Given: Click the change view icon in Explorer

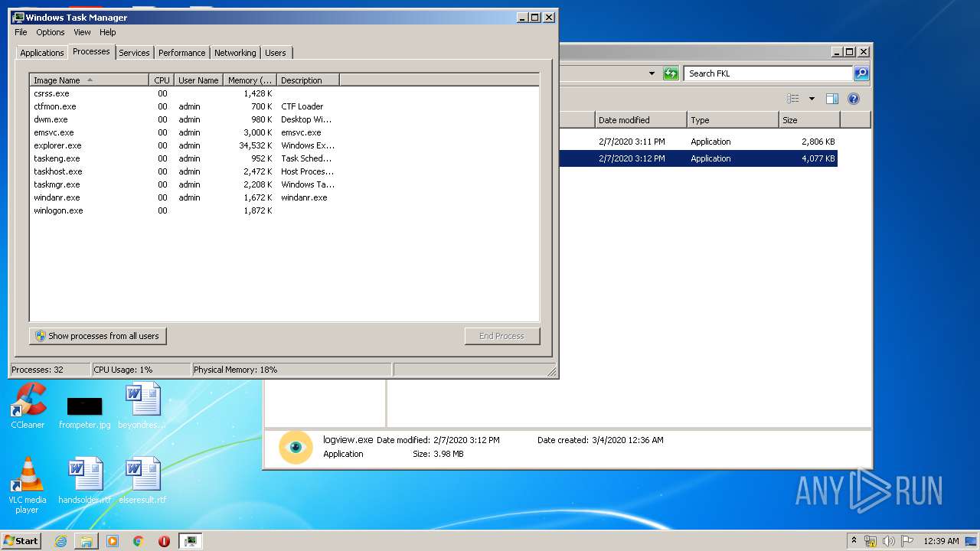Looking at the screenshot, I should (x=793, y=99).
